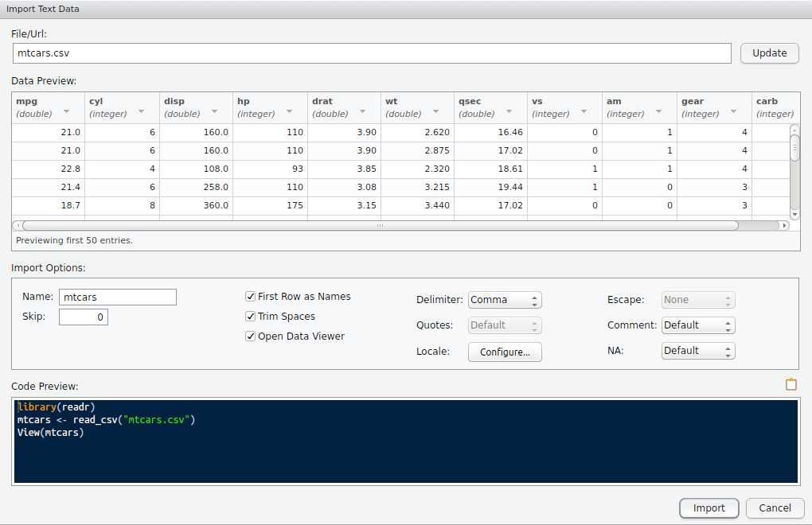Screen dimensions: 812x525
Task: Copy code preview with clipboard icon
Action: pyautogui.click(x=791, y=385)
